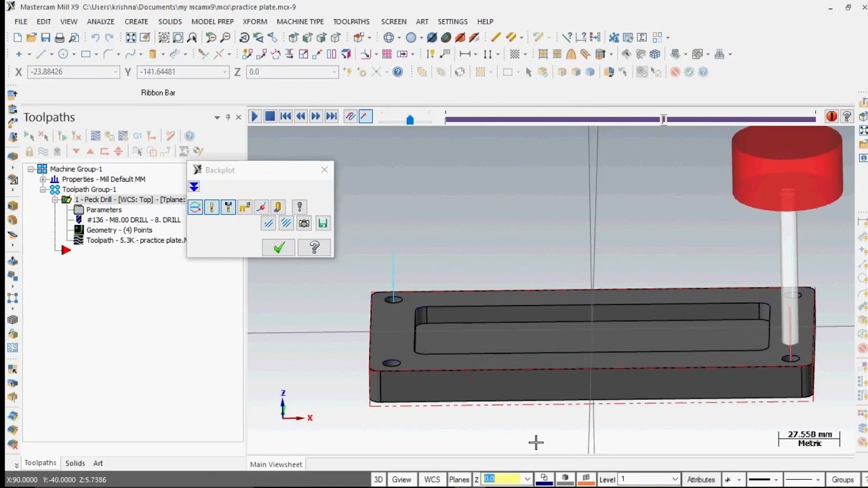Click the purple backplot position bar
Image resolution: width=868 pixels, height=488 pixels.
tap(631, 119)
